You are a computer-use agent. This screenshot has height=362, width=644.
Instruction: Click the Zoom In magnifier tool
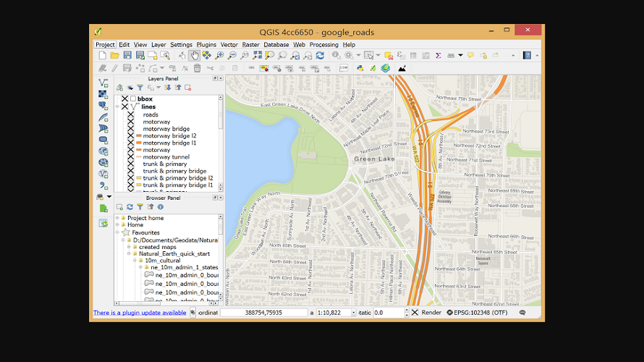pyautogui.click(x=219, y=55)
